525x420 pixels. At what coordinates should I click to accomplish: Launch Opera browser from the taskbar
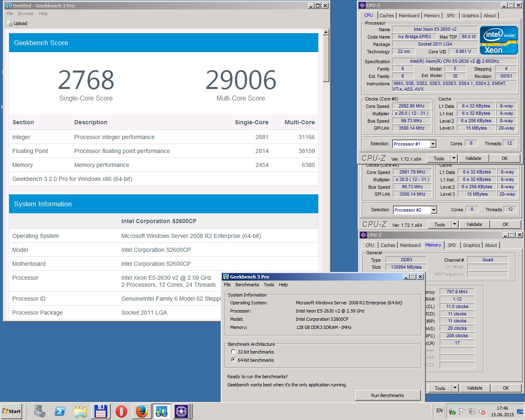121,411
